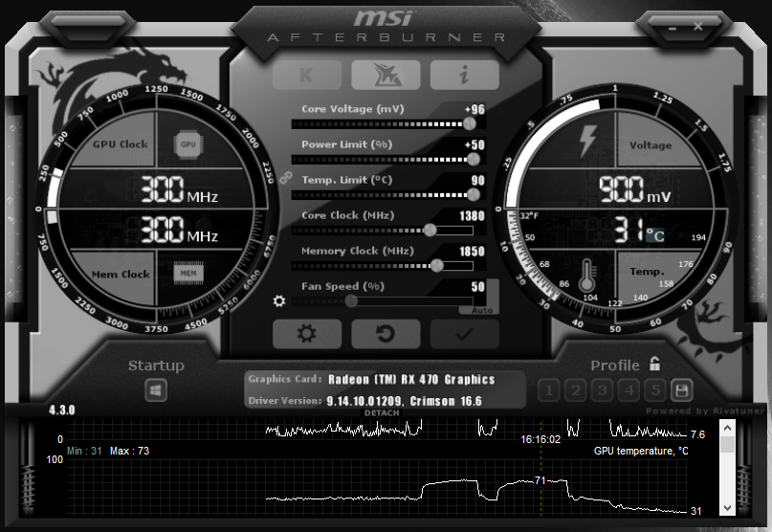Apply settings with the checkmark button
Viewport: 772px width, 532px height.
coord(464,334)
